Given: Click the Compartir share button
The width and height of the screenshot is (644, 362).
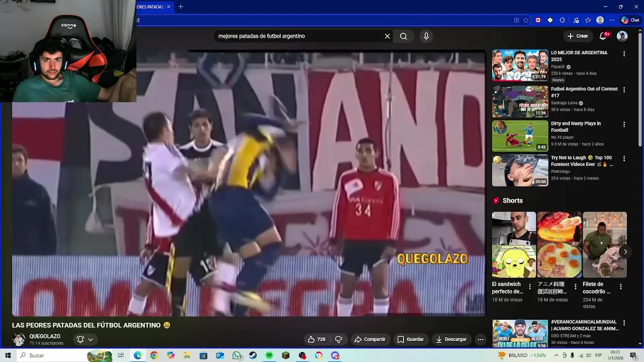Looking at the screenshot, I should 370,339.
